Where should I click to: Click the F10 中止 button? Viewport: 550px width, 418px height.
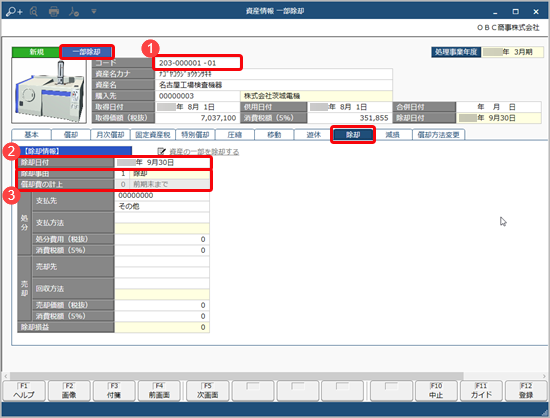(436, 391)
